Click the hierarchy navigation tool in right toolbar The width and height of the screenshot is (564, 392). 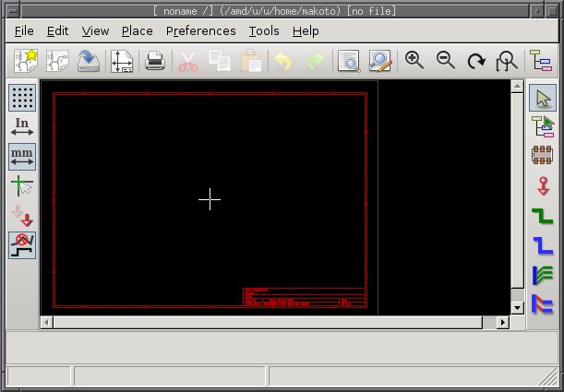pos(542,127)
